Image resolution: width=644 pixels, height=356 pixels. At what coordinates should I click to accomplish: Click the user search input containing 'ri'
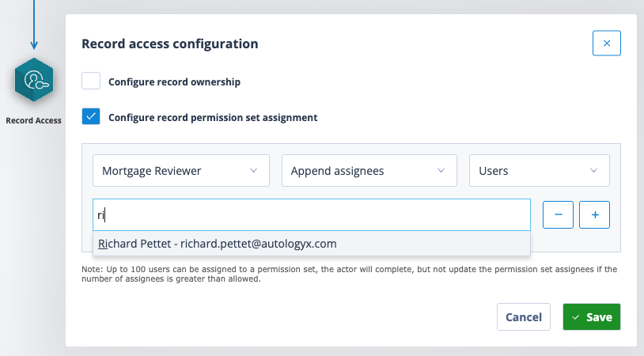[x=312, y=214]
